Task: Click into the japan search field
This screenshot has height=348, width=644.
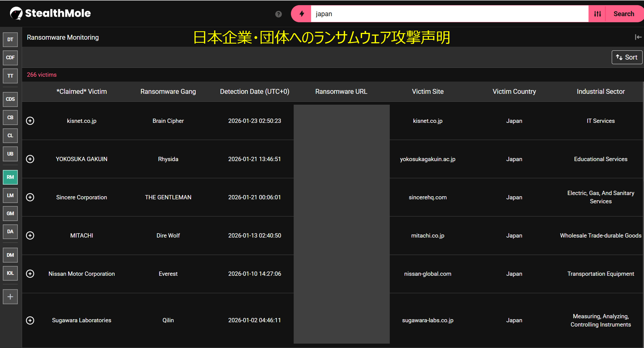Action: click(449, 14)
